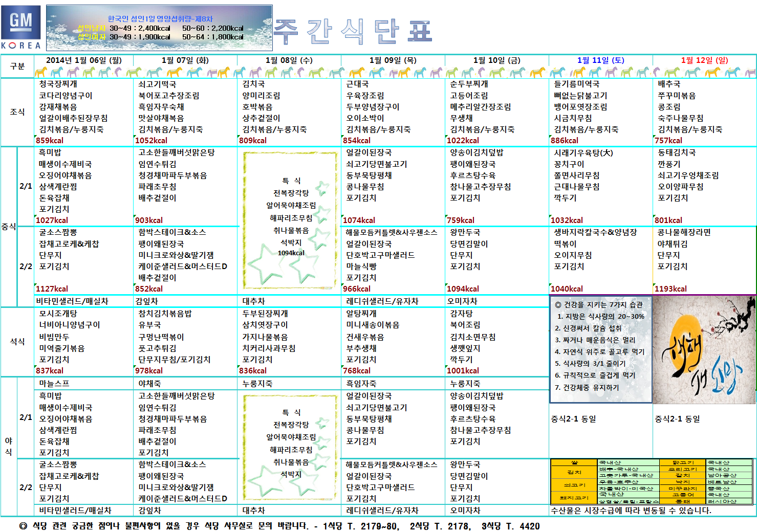Click the 뼈없는닭불고기 menu item
Viewport: 757px width, 532px height.
click(x=581, y=96)
